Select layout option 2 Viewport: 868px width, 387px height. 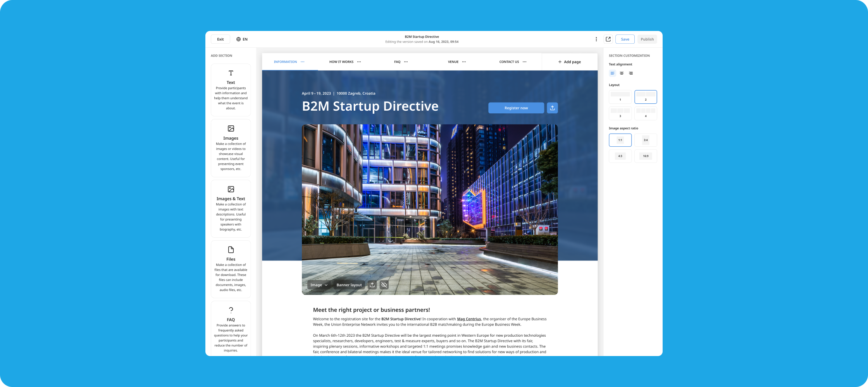646,97
